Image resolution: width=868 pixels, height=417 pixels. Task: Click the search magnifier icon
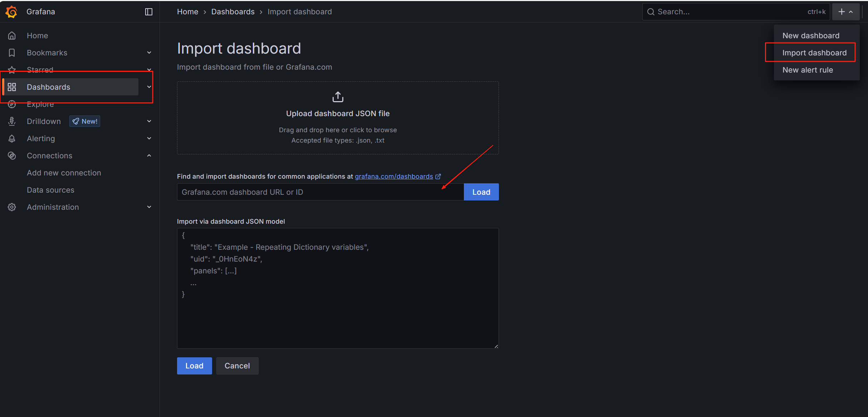point(651,12)
